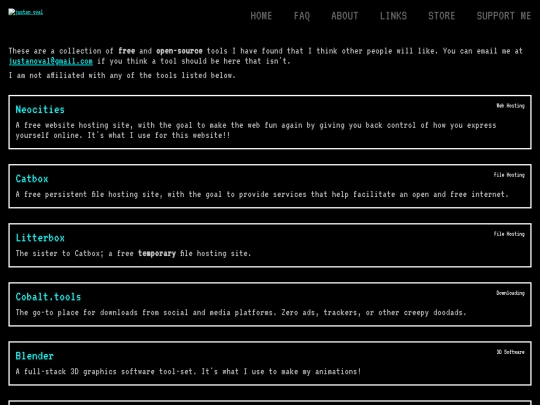Viewport: 540px width, 405px height.
Task: Open the Catbox tool link
Action: pos(32,179)
